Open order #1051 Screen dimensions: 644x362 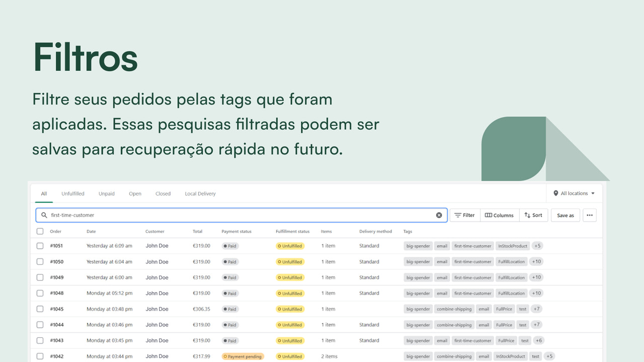[56, 246]
